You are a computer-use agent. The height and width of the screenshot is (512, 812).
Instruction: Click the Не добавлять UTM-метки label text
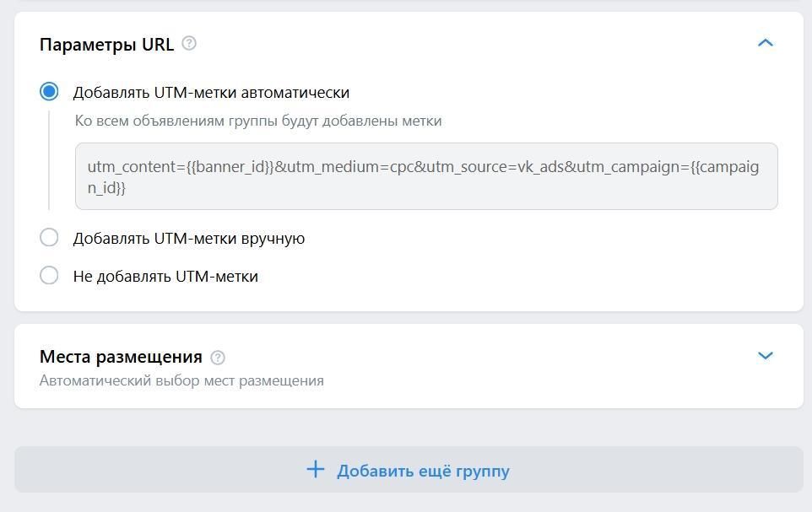click(x=165, y=277)
